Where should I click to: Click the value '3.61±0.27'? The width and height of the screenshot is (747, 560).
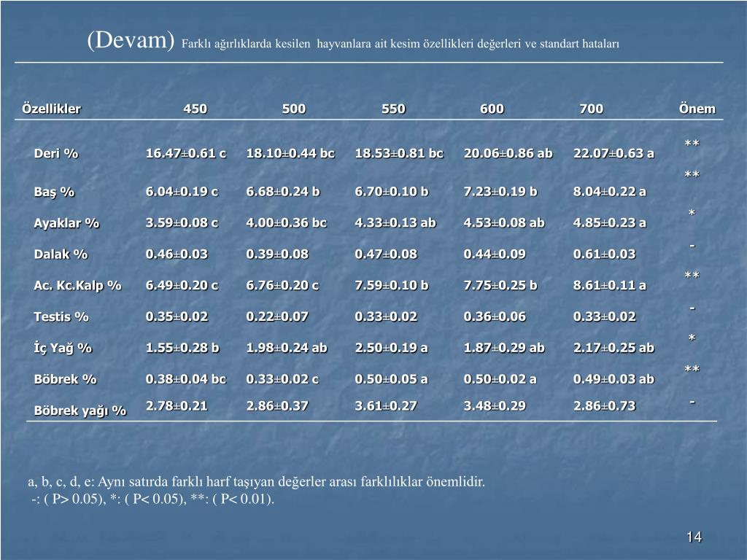[386, 406]
